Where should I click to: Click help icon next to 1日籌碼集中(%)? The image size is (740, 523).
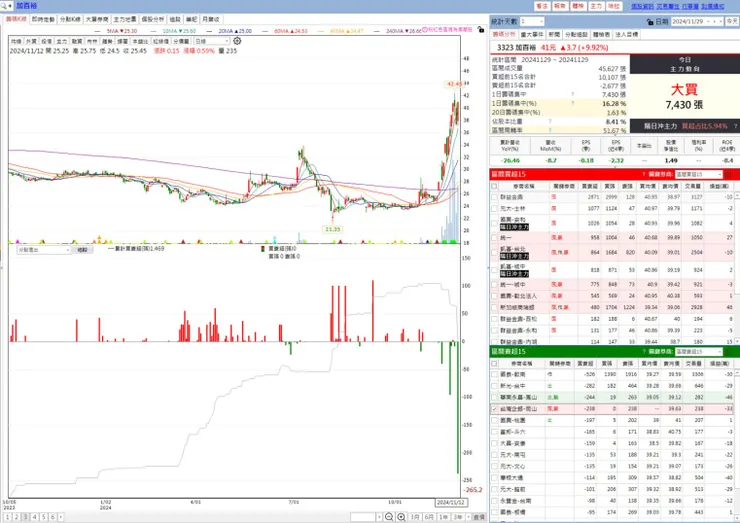tap(573, 103)
